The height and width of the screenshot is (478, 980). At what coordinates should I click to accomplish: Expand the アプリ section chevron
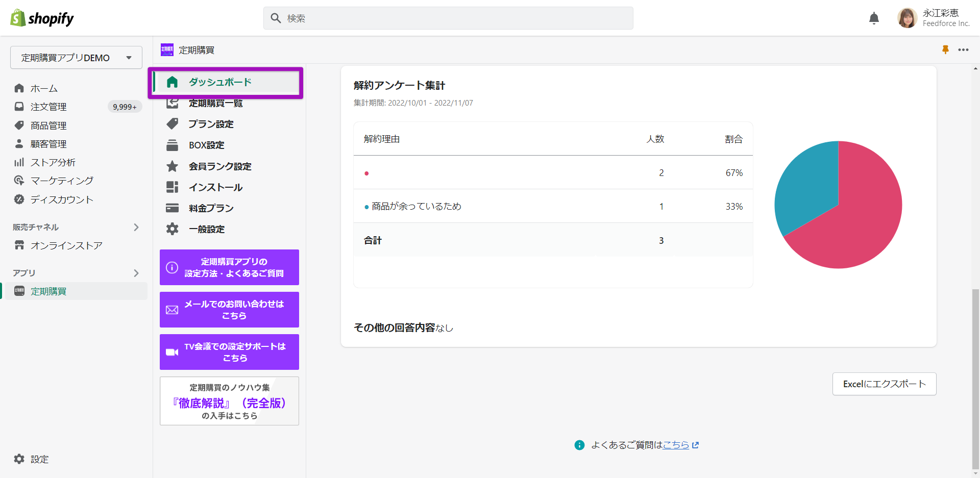pyautogui.click(x=136, y=273)
